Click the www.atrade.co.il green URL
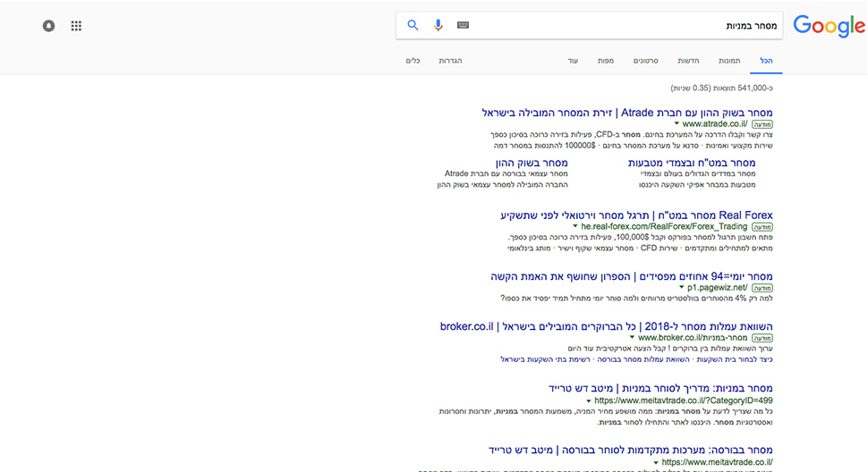 pos(715,123)
